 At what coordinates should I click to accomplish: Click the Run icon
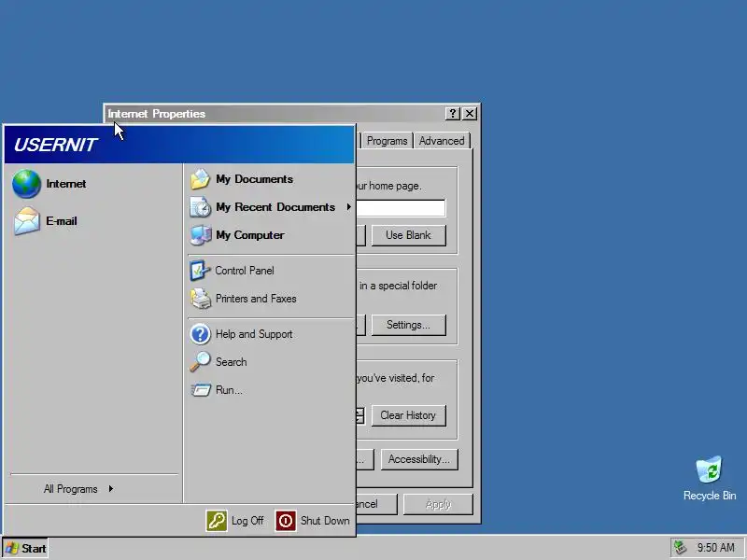200,390
